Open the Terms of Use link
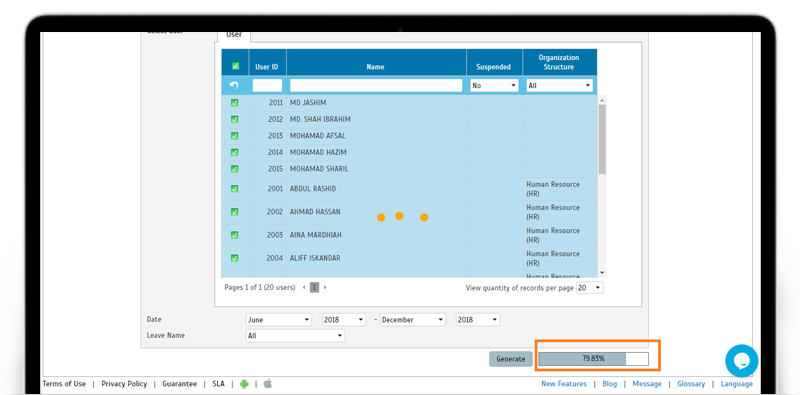Viewport: 800px width, 395px height. (x=64, y=384)
